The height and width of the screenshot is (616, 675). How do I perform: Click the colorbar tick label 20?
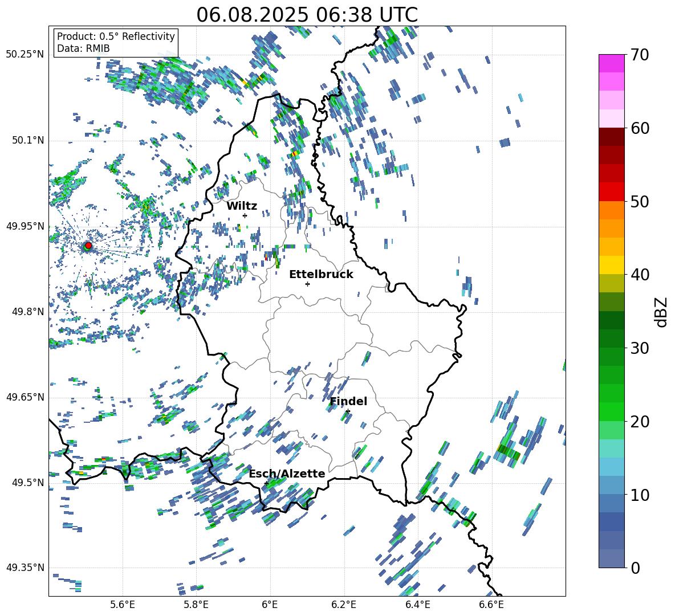pyautogui.click(x=639, y=421)
